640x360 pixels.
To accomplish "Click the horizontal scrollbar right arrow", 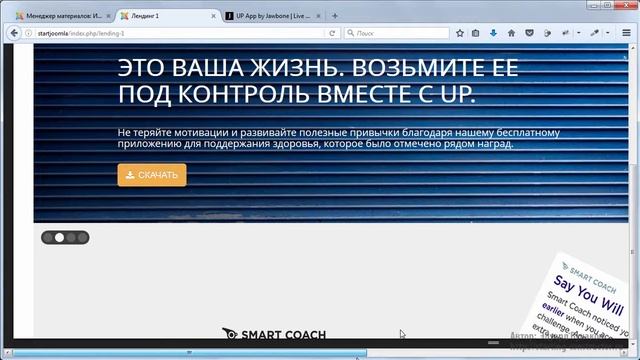I will [624, 353].
